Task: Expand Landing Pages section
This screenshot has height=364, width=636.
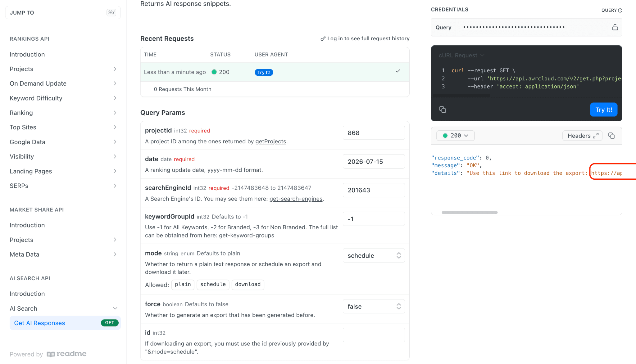Action: (115, 171)
